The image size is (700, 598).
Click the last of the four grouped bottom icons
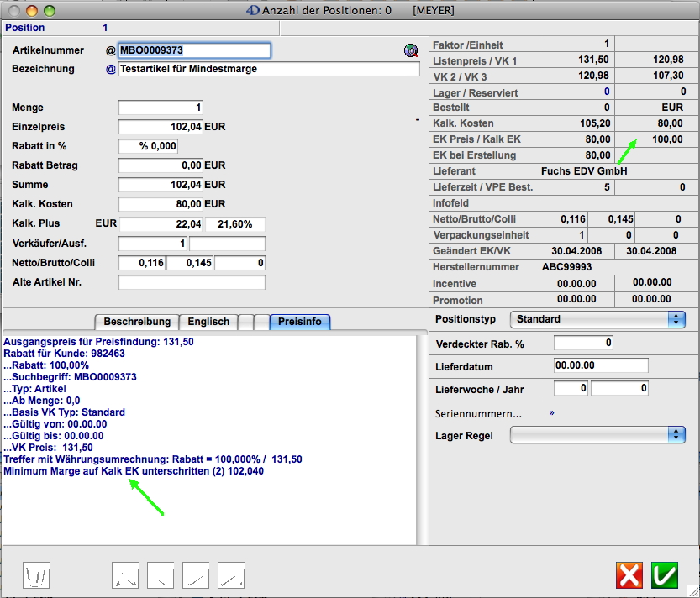[x=231, y=575]
